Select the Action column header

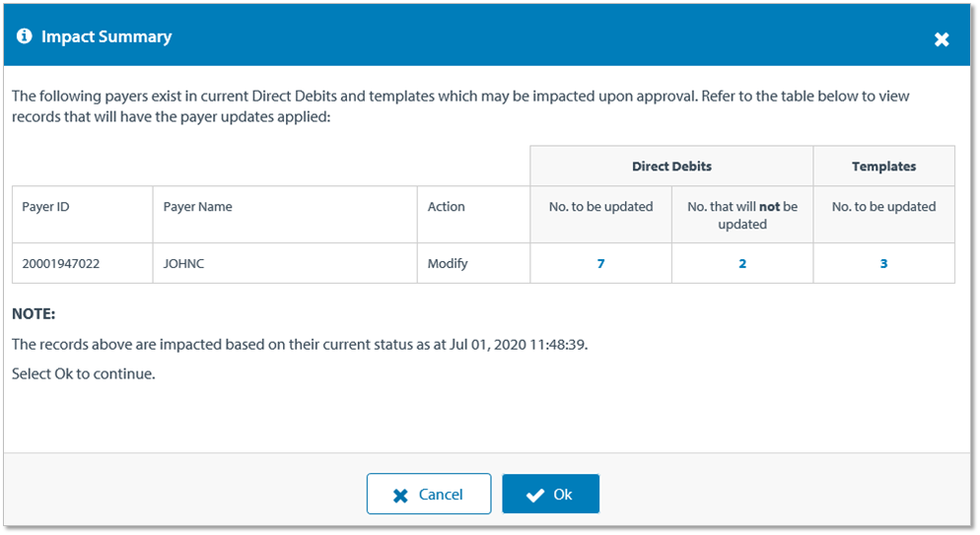point(446,207)
